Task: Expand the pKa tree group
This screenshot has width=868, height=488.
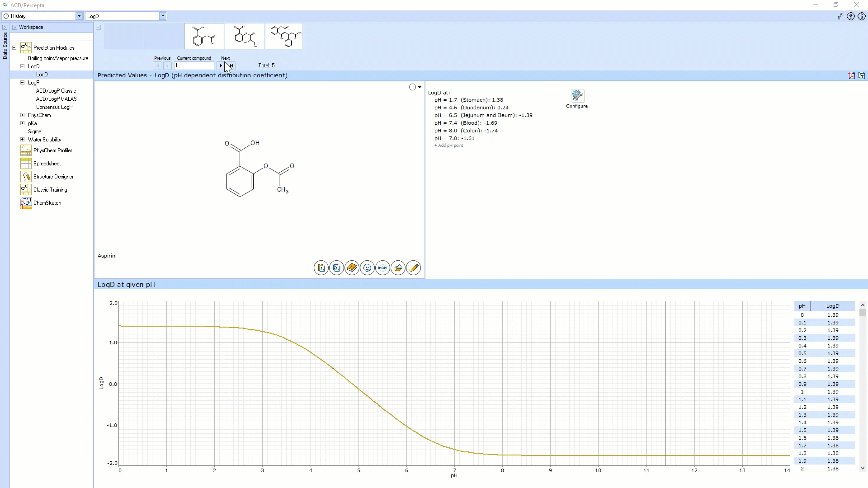Action: [22, 123]
